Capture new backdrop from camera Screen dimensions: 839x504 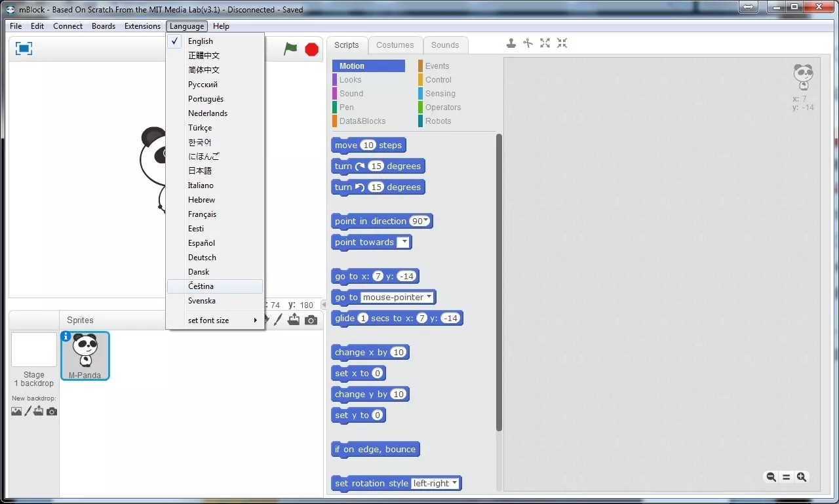tap(52, 412)
